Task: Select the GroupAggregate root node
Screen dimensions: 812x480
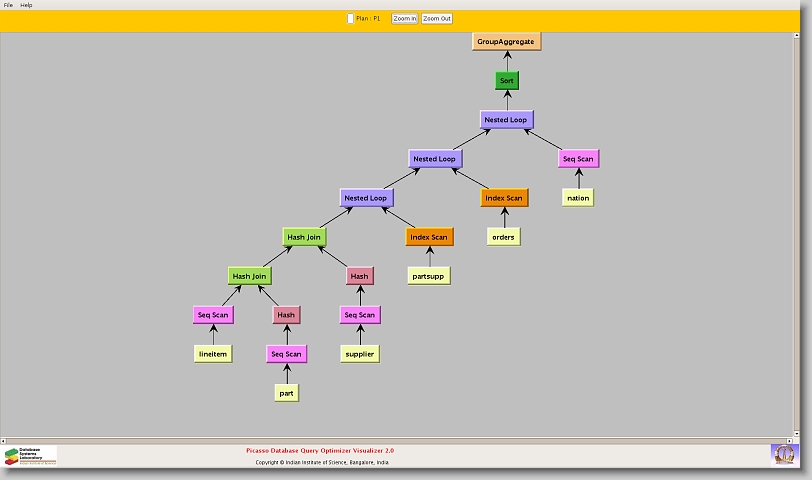Action: pyautogui.click(x=506, y=42)
